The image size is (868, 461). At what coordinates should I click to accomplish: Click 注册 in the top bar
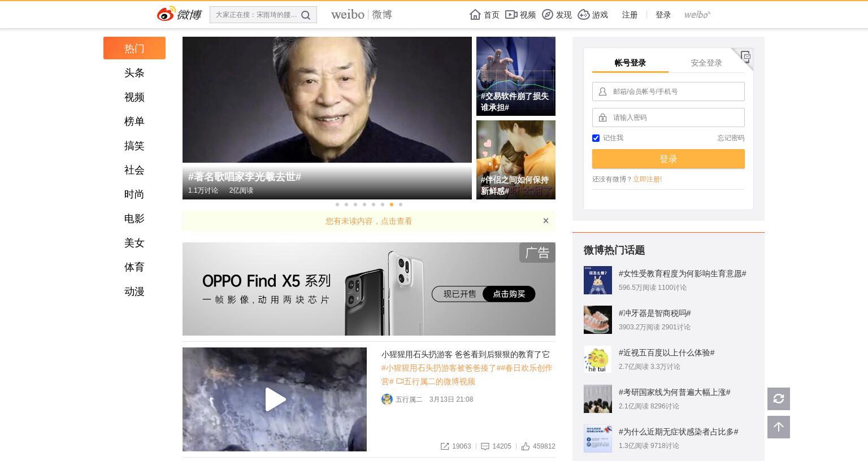[630, 15]
